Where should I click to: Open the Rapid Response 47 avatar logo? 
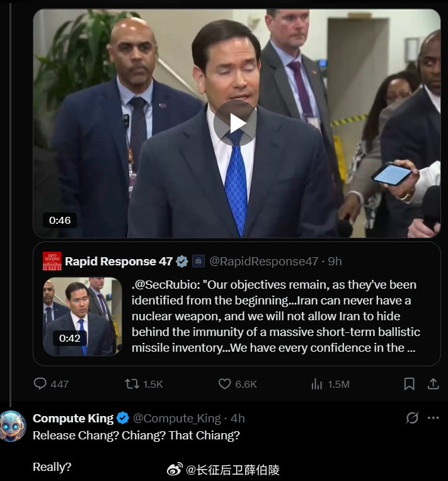click(52, 261)
